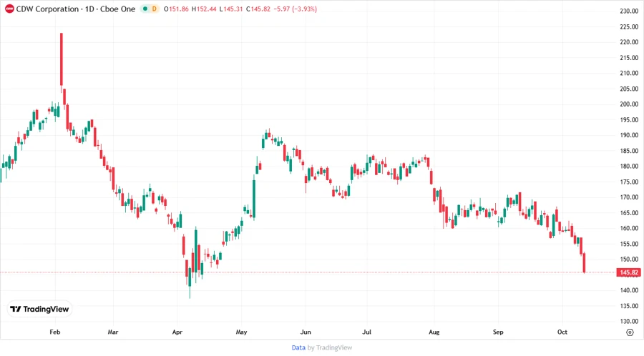Click the 190.00 price axis label
The width and height of the screenshot is (644, 356).
[629, 135]
